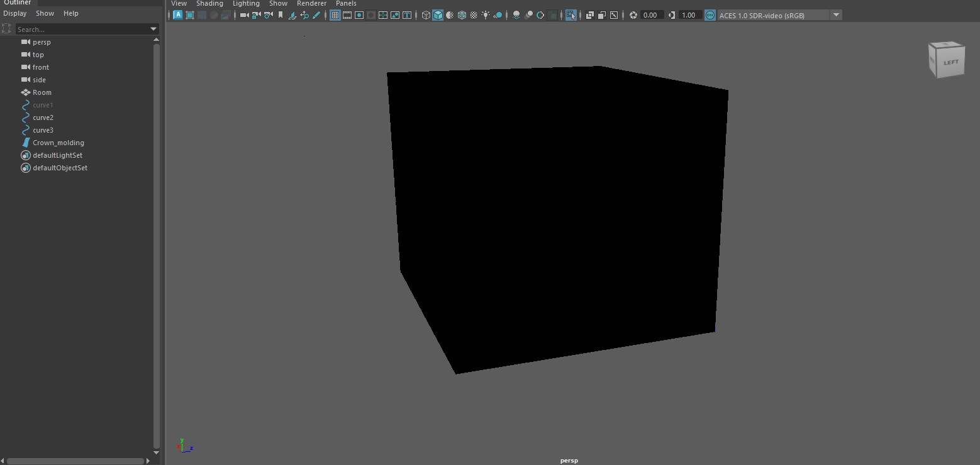The width and height of the screenshot is (980, 465).
Task: Open the viewport View menu
Action: tap(179, 4)
